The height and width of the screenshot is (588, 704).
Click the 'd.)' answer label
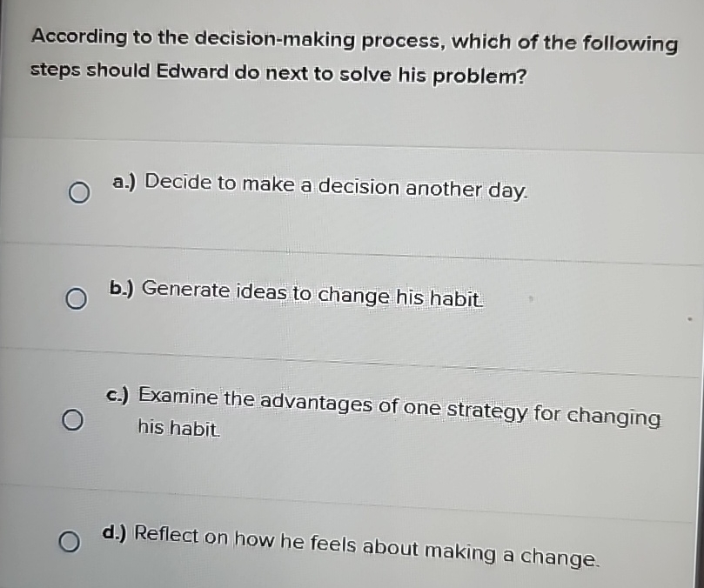114,532
